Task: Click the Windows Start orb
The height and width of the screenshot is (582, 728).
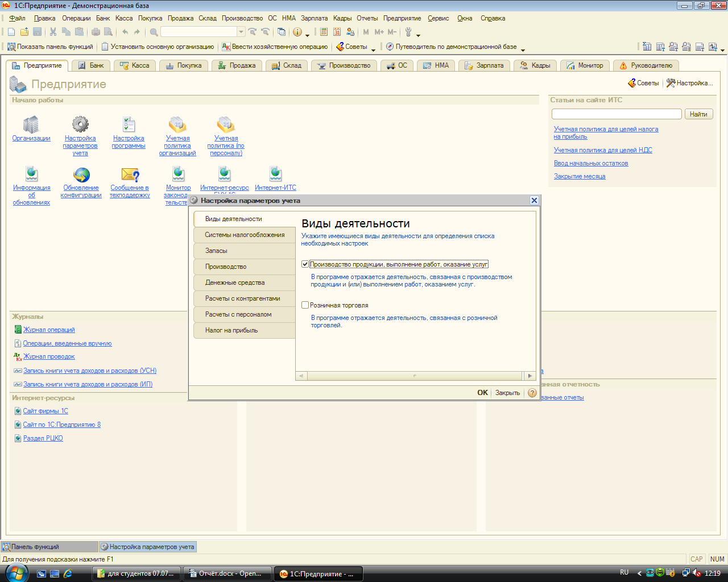Action: pyautogui.click(x=16, y=573)
